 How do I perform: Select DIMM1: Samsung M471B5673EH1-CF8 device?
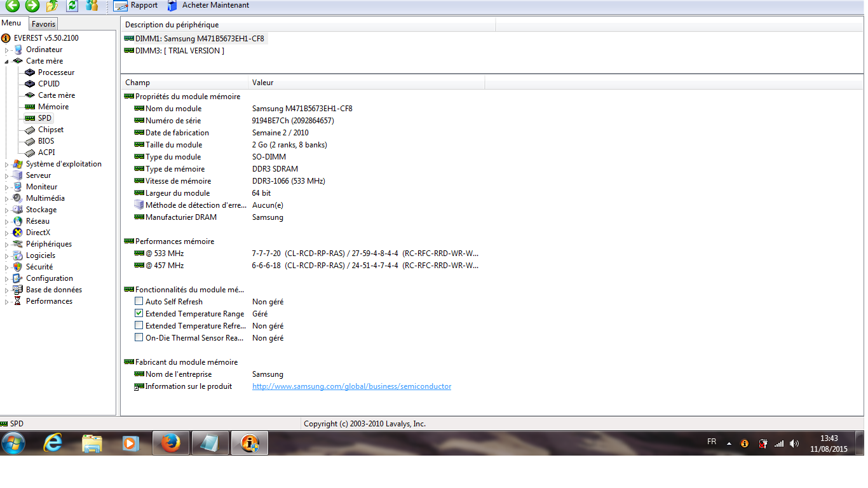coord(194,39)
